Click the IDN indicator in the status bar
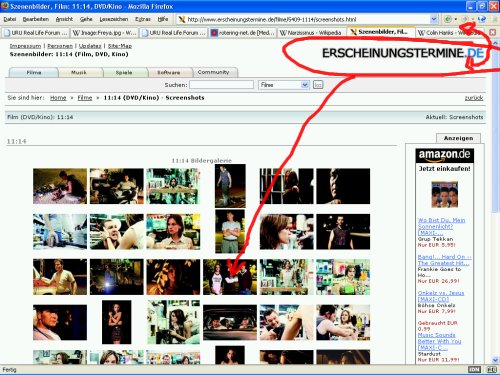This screenshot has height=375, width=500. coord(474,369)
